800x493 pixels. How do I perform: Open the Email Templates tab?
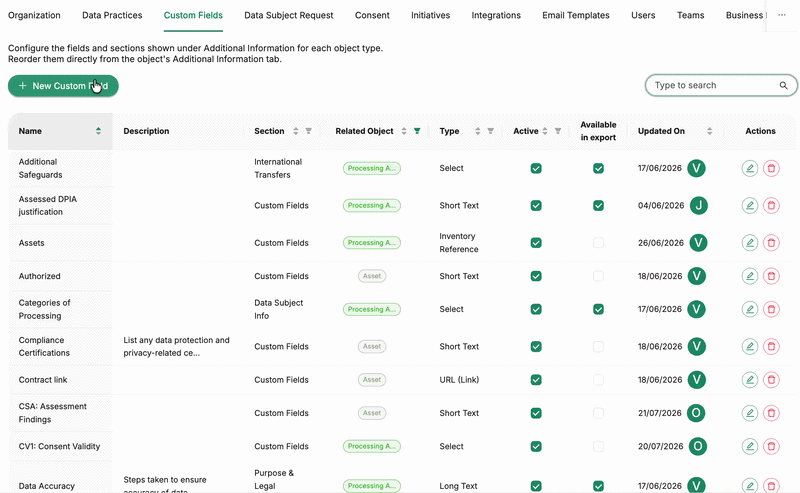coord(576,15)
